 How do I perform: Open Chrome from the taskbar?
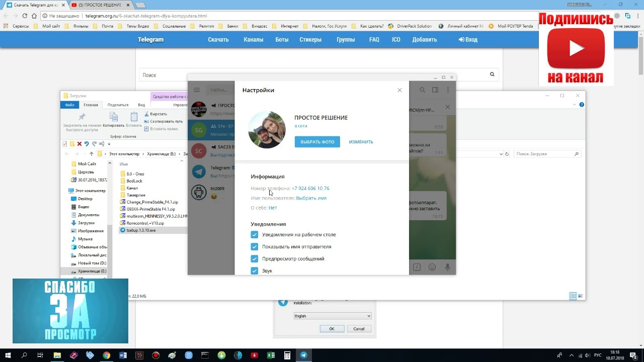(x=107, y=355)
